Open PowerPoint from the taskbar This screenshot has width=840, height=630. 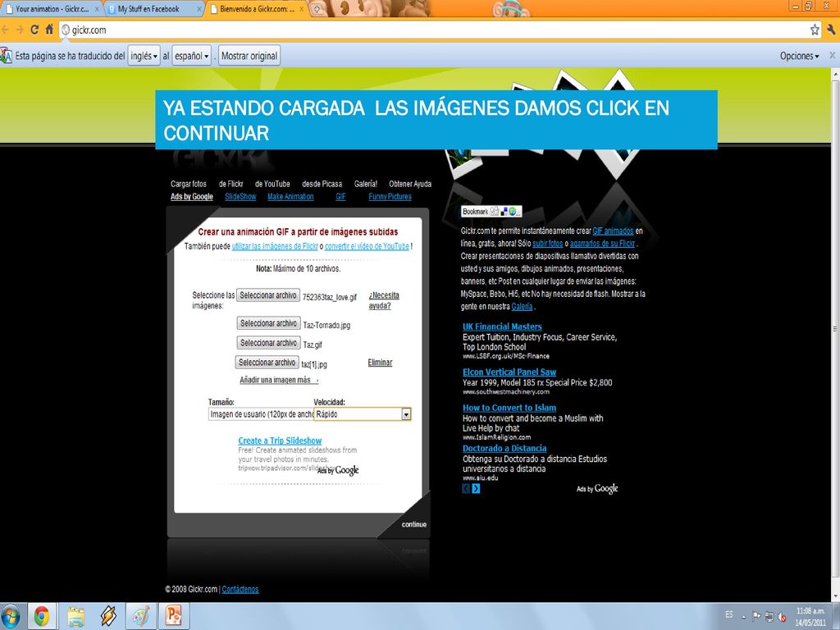click(x=174, y=617)
